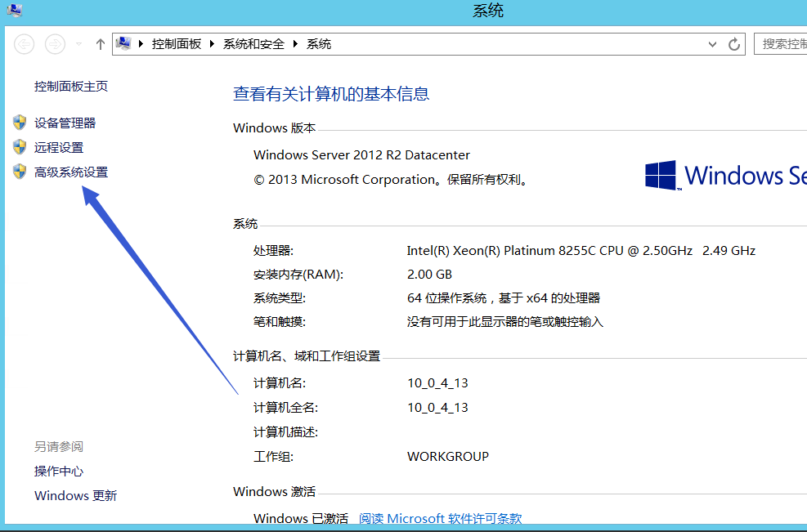Expand chevron after 系统和安全 breadcrumb

(296, 44)
